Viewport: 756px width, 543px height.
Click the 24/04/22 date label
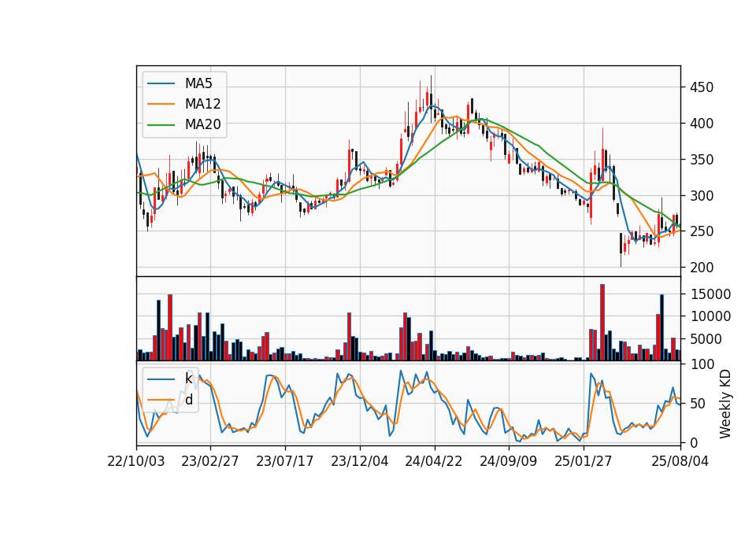click(434, 461)
